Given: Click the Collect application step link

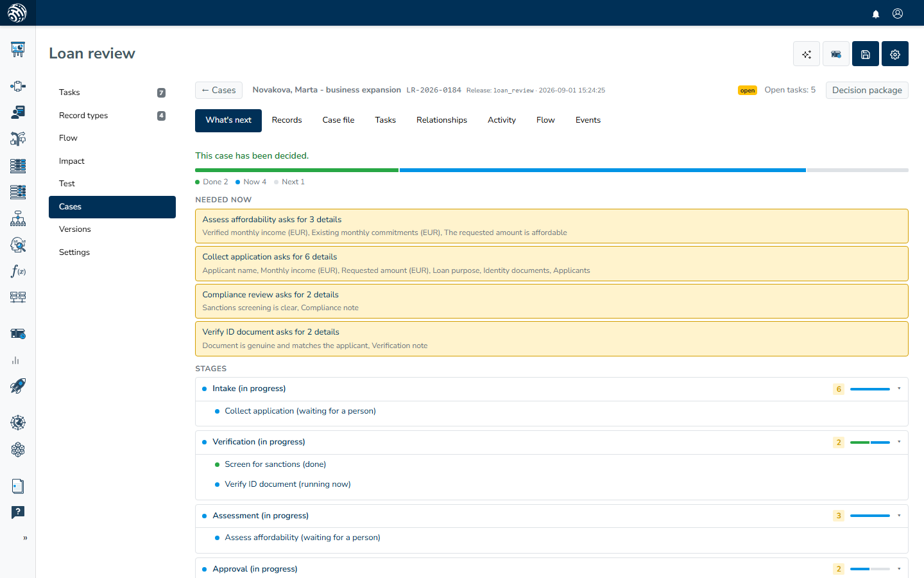Looking at the screenshot, I should coord(300,411).
